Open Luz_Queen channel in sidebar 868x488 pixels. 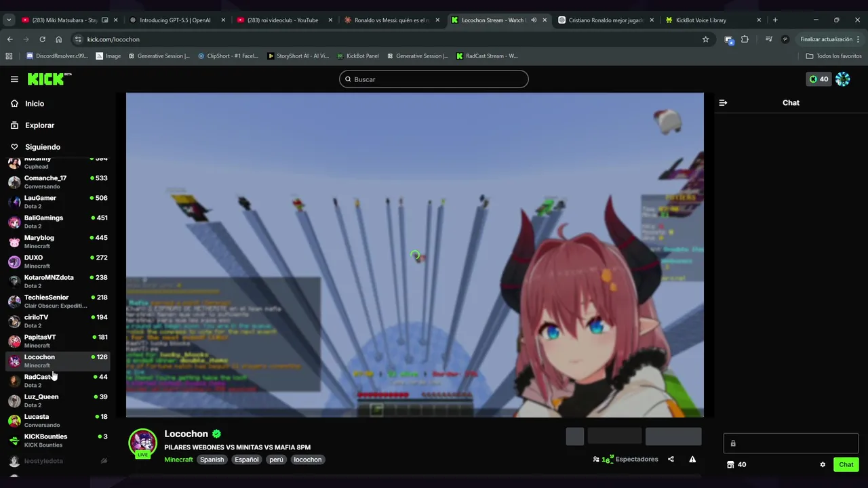coord(58,401)
